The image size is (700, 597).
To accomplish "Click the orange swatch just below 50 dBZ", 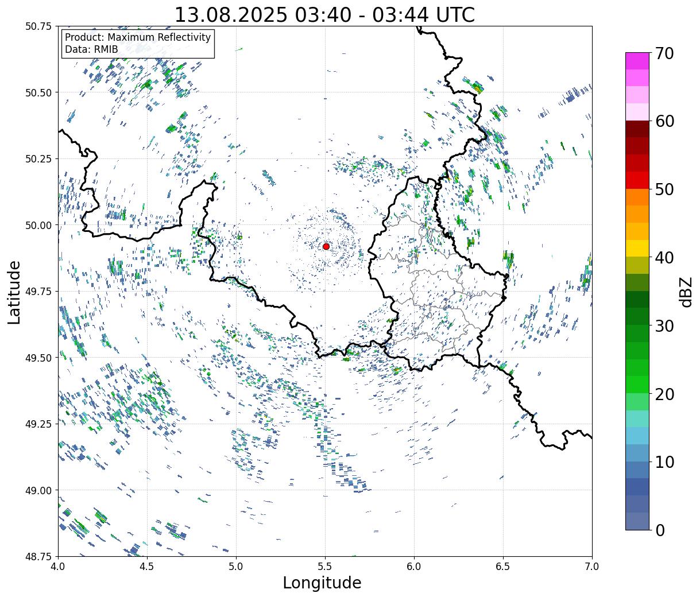I will tap(637, 197).
